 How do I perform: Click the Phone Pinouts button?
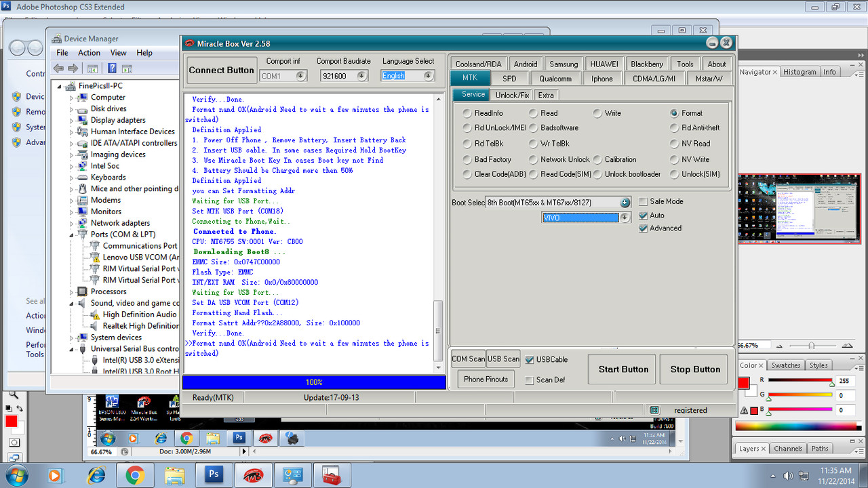(486, 380)
